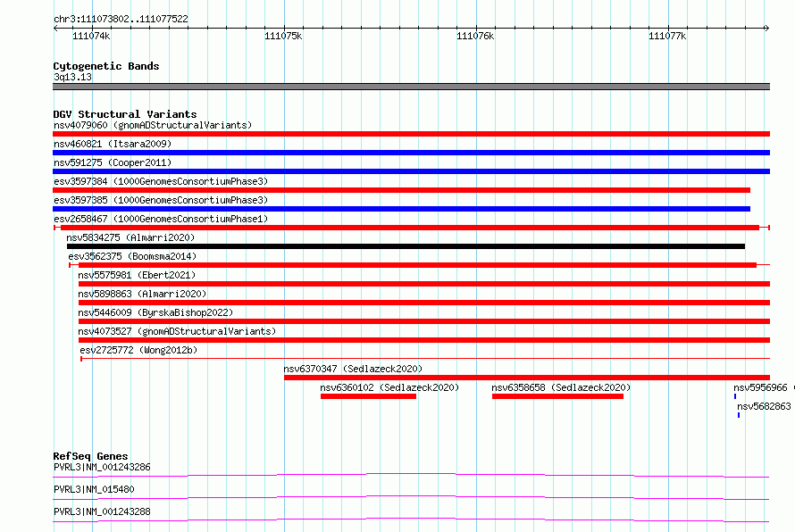Click the nsv4079060 gnomAD variant label
Viewport: 795px width, 532px height.
pos(153,125)
